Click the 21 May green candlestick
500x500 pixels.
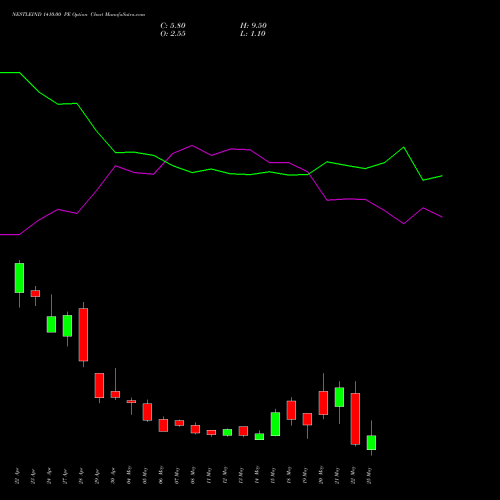click(339, 397)
